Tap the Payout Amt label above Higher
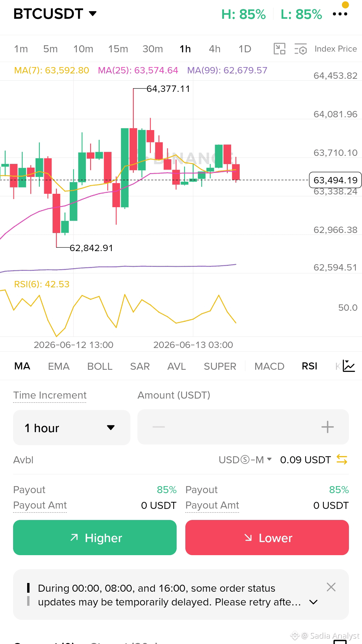The height and width of the screenshot is (644, 362). 40,505
